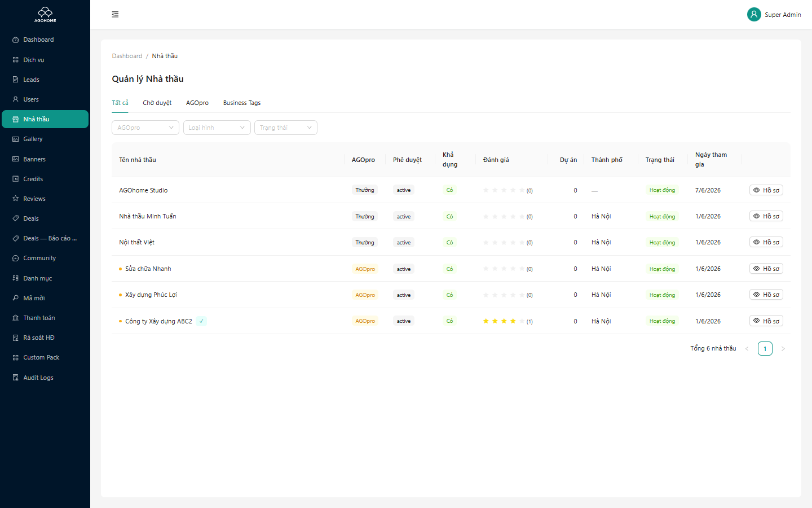Click the Reviews star icon
Screen dimensions: 812x508
[x=16, y=199]
